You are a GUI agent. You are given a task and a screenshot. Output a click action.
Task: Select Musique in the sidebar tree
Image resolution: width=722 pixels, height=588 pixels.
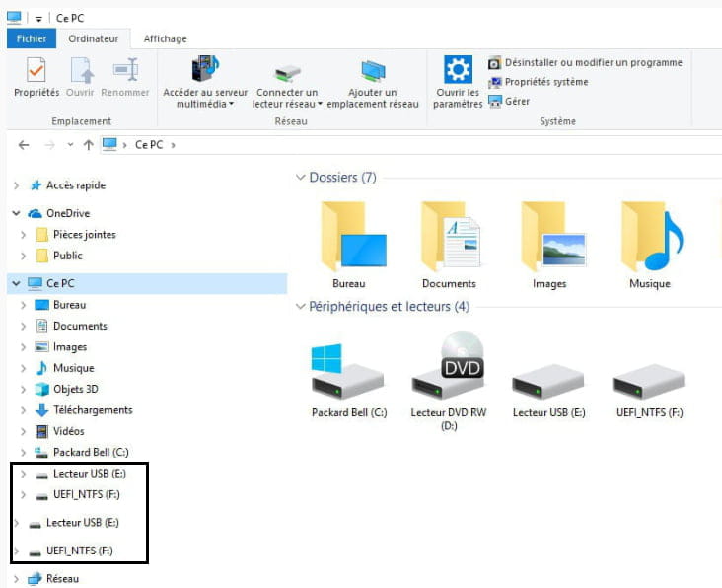(74, 368)
